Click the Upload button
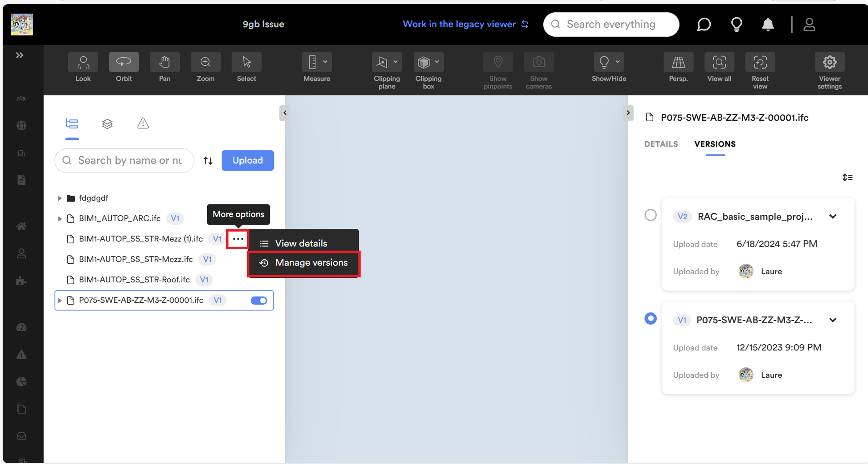Image resolution: width=868 pixels, height=464 pixels. 248,160
